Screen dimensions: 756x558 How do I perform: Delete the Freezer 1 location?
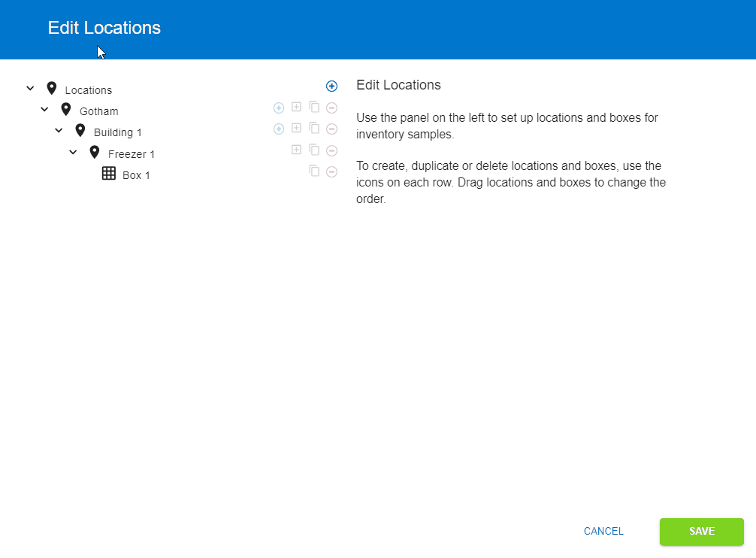click(x=331, y=150)
